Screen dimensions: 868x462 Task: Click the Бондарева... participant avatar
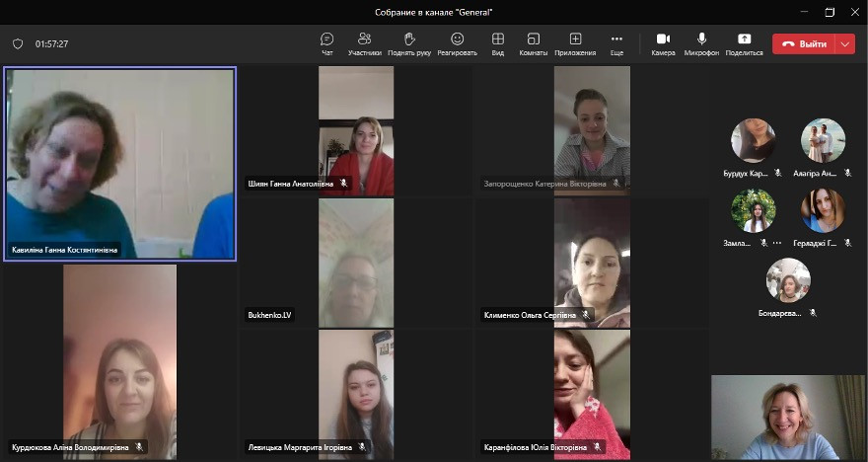[788, 280]
